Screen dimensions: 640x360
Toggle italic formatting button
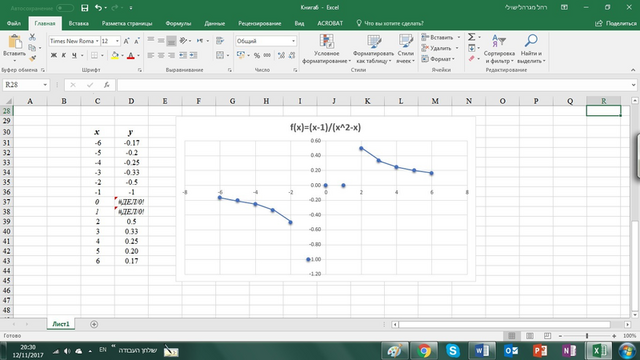coord(64,55)
